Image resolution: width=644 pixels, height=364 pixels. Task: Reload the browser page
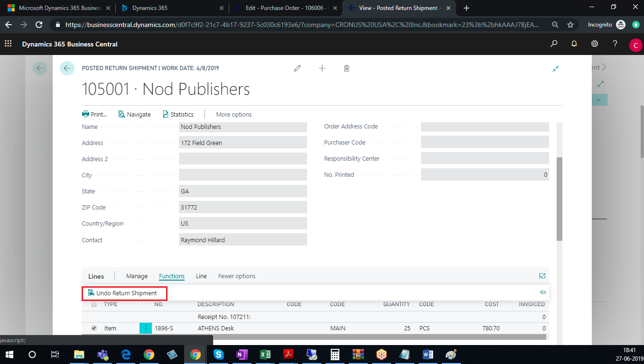pos(39,25)
